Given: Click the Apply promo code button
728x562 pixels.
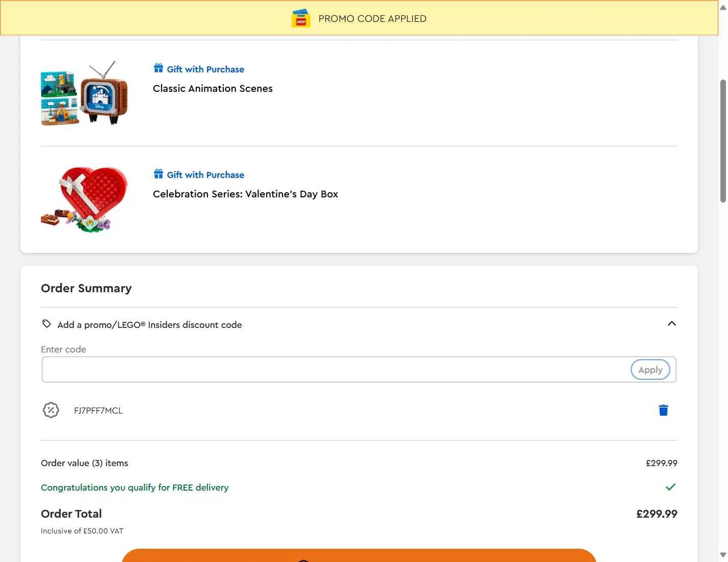Looking at the screenshot, I should click(651, 370).
